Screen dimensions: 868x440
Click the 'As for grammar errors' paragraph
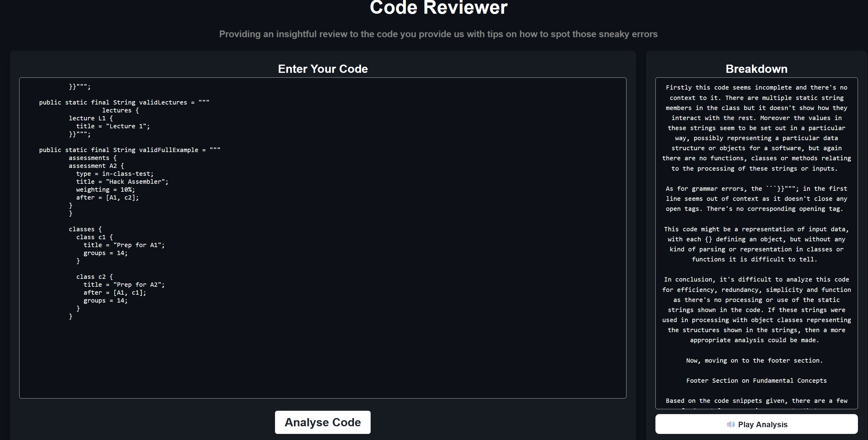tap(756, 199)
